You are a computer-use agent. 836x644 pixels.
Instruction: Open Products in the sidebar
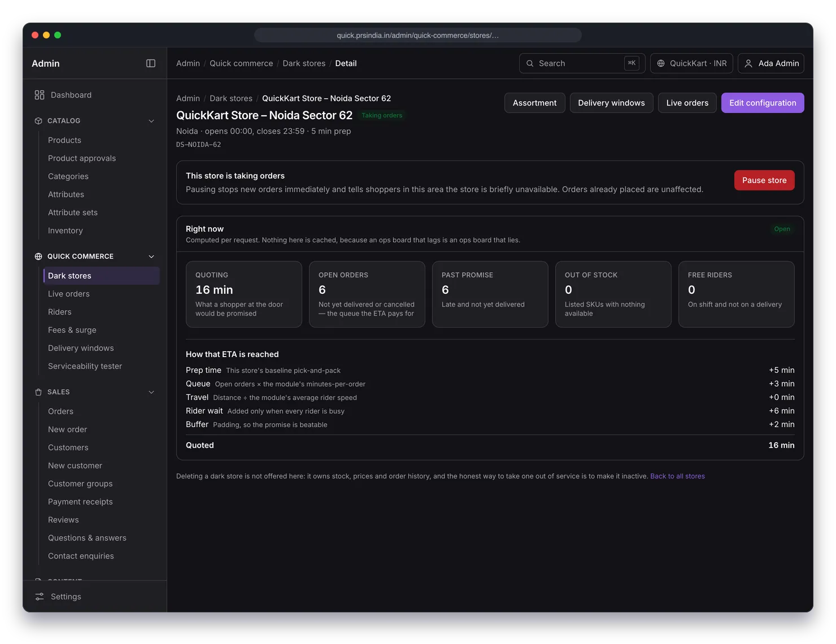tap(102, 140)
